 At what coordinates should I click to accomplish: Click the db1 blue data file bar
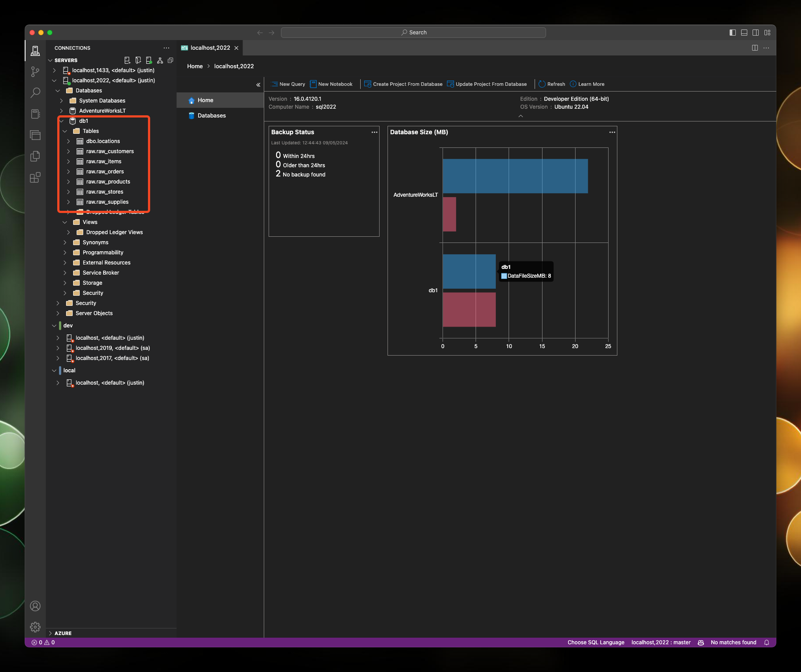[x=469, y=272]
